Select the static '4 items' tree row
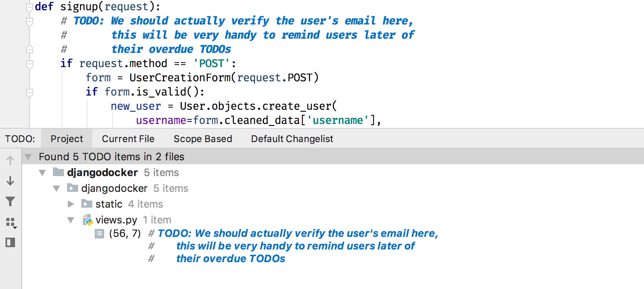 coord(333,204)
